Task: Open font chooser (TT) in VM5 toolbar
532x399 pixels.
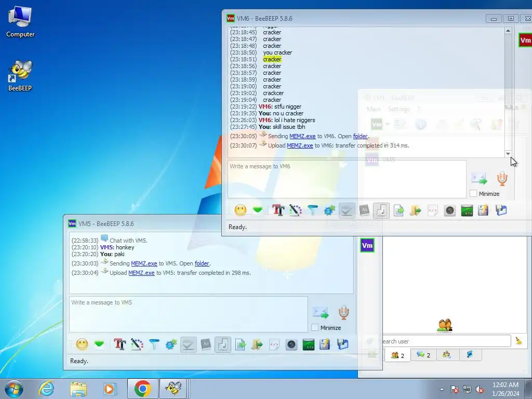Action: [119, 344]
